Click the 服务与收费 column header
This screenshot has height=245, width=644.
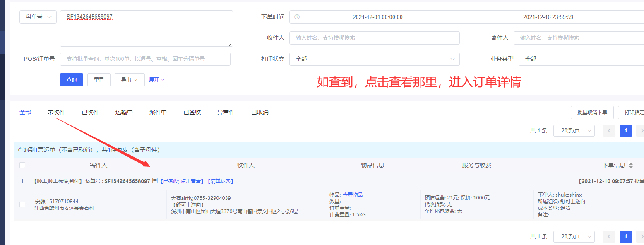coord(477,165)
